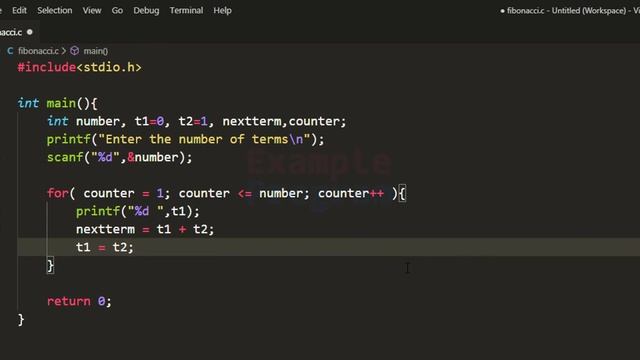This screenshot has height=360, width=640.
Task: Click the C file icon in breadcrumb
Action: click(10, 51)
